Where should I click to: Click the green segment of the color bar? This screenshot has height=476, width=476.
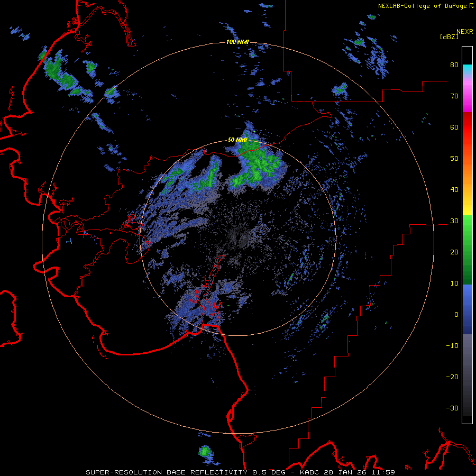[x=467, y=250]
